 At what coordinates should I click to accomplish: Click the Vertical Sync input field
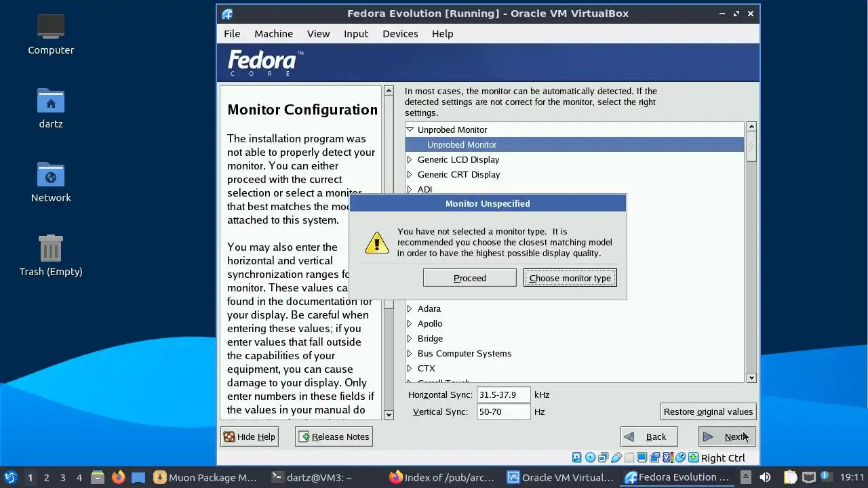click(x=503, y=411)
